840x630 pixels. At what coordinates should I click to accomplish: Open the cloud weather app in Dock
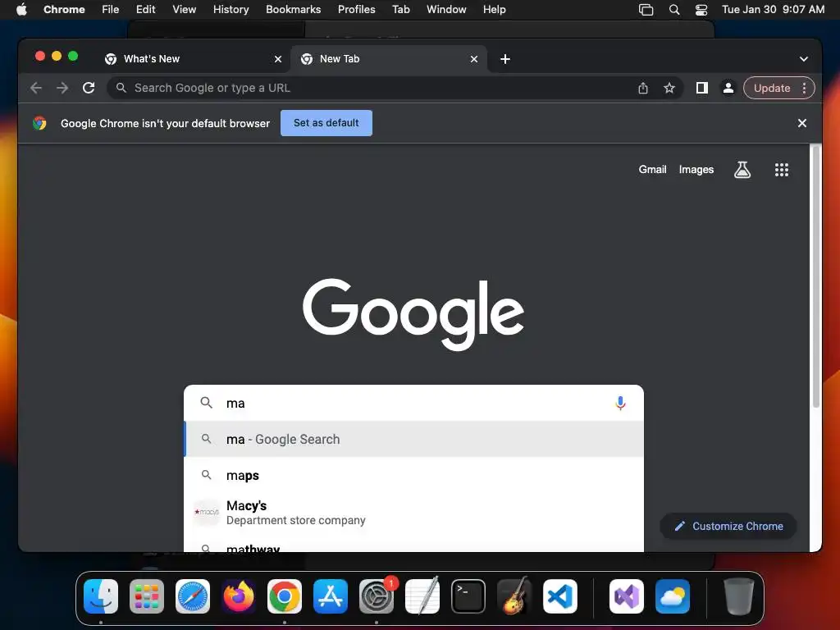pyautogui.click(x=673, y=596)
